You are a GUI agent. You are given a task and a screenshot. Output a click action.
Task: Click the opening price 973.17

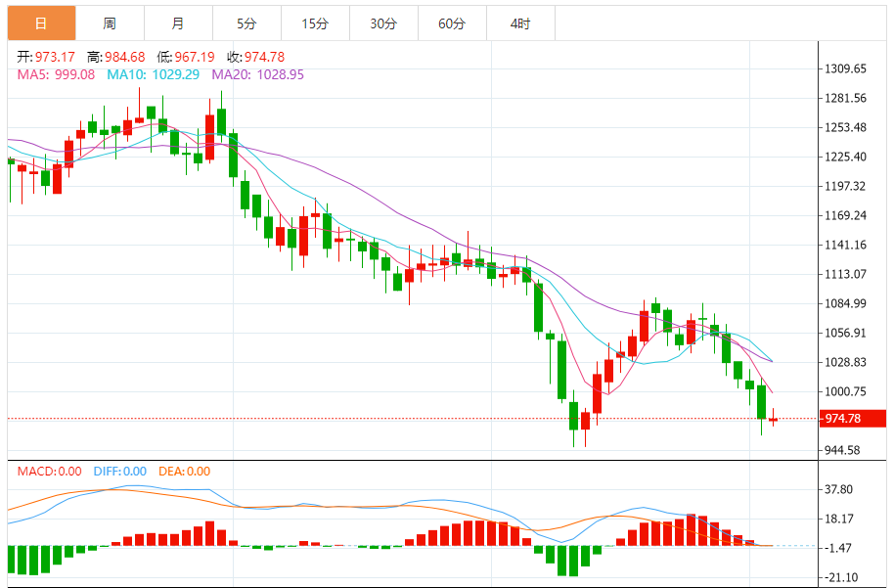click(55, 57)
